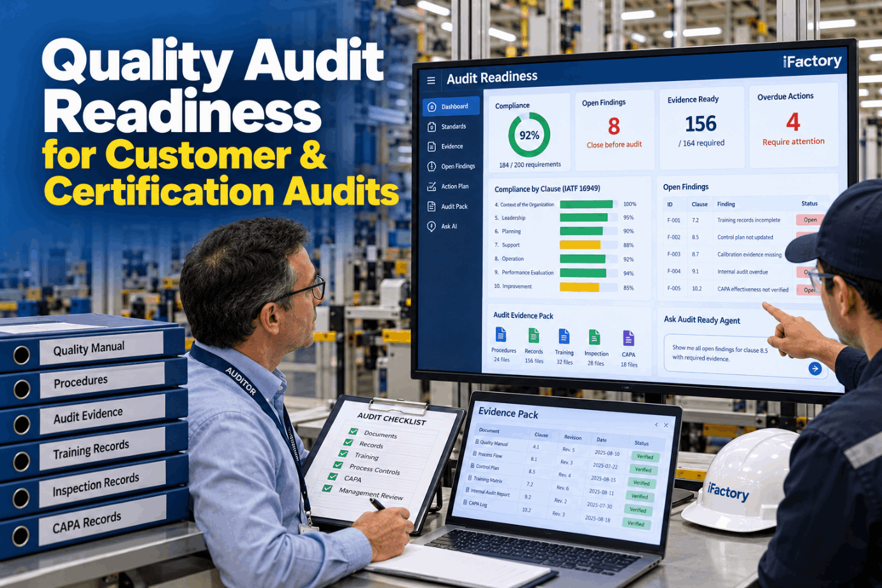Screen dimensions: 882x588
Task: Click Verified badge for Control Plan row
Action: [641, 483]
